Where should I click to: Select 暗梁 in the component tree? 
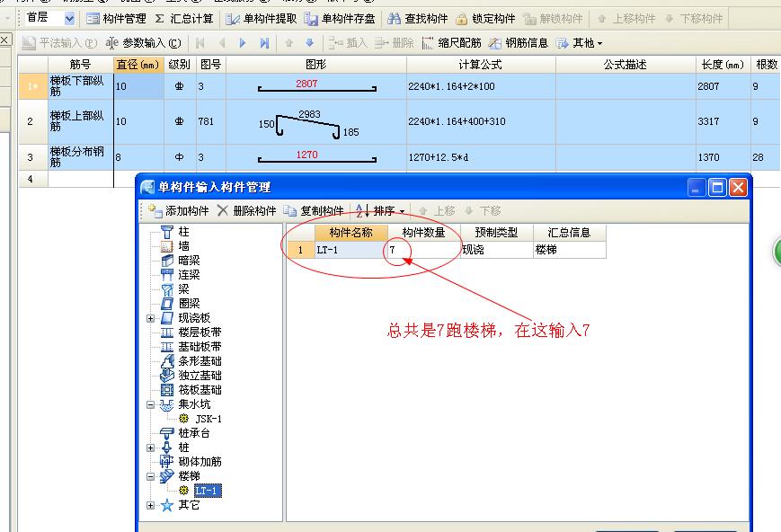tap(189, 261)
